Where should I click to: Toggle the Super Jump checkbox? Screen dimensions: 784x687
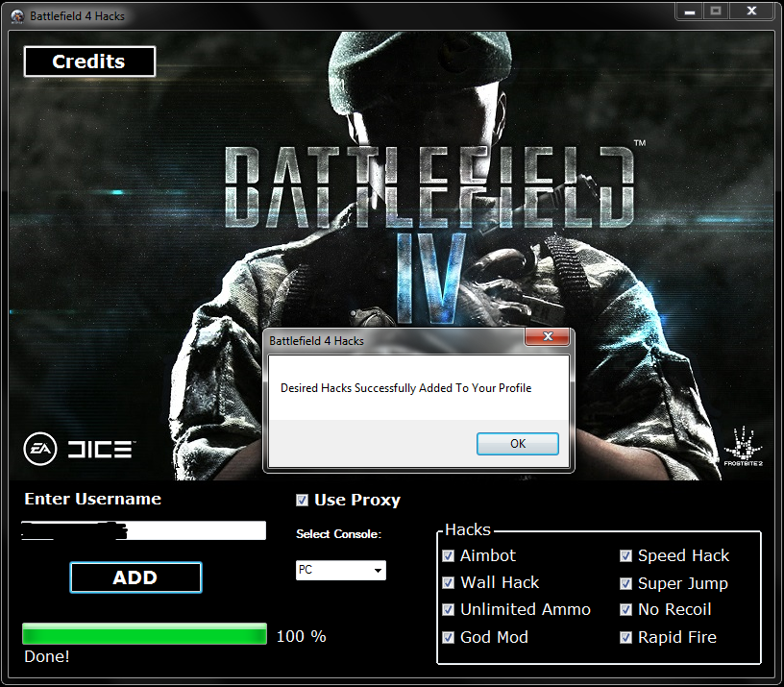coord(626,583)
